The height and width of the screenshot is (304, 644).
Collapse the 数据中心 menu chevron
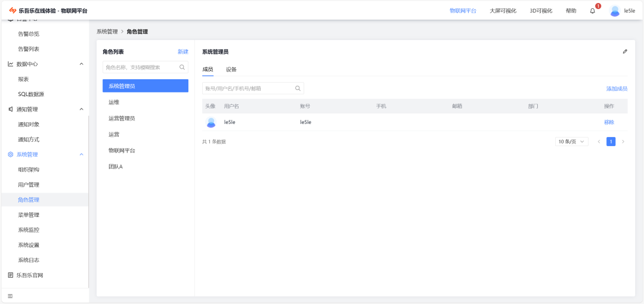81,64
